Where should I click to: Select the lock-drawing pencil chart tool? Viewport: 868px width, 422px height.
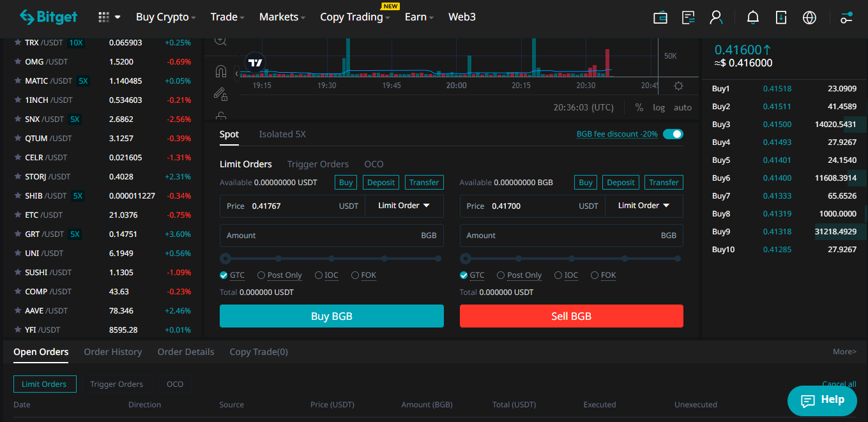(x=220, y=94)
